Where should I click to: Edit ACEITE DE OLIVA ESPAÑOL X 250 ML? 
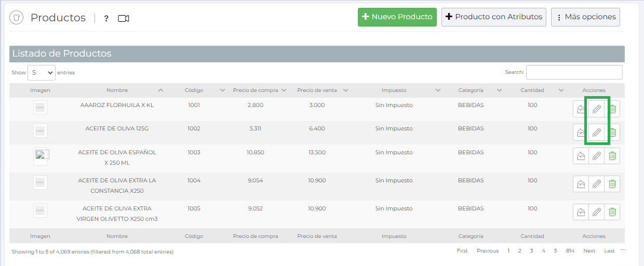597,156
